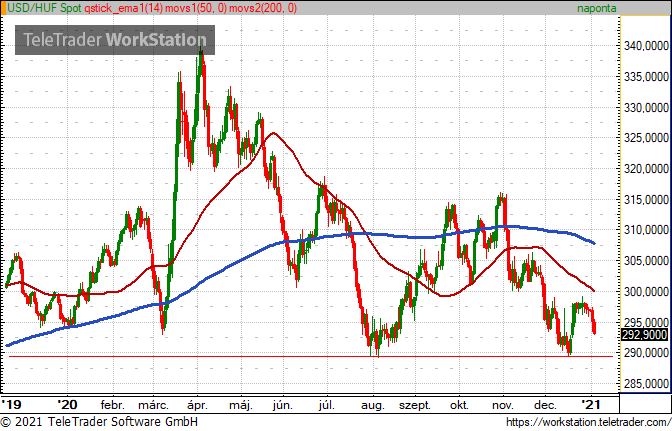Click the 335,0000 price axis label
The height and width of the screenshot is (431, 672).
(646, 77)
